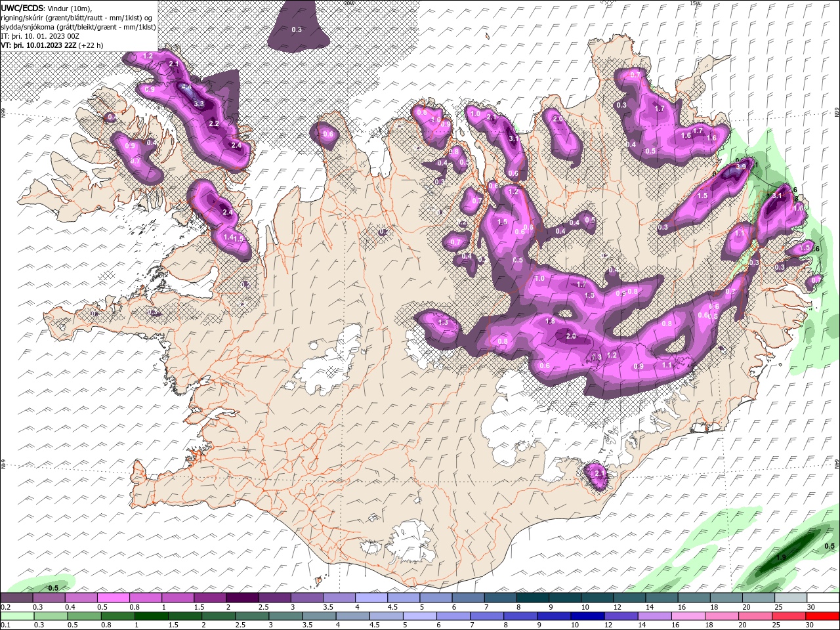Select the '1.3' snowfall value on the map
This screenshot has width=840, height=630.
(x=443, y=322)
